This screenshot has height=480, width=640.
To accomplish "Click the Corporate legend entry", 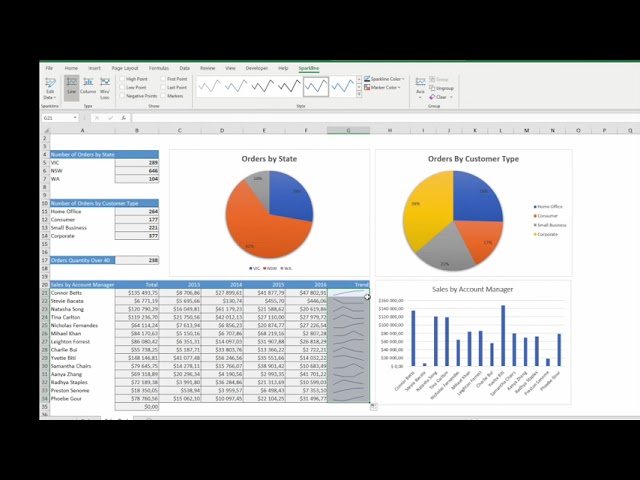I will [546, 234].
